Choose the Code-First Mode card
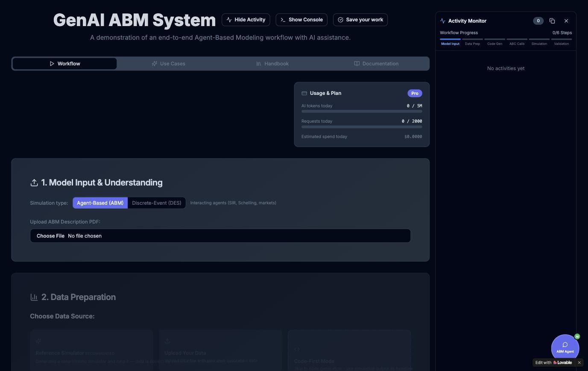 tap(349, 350)
